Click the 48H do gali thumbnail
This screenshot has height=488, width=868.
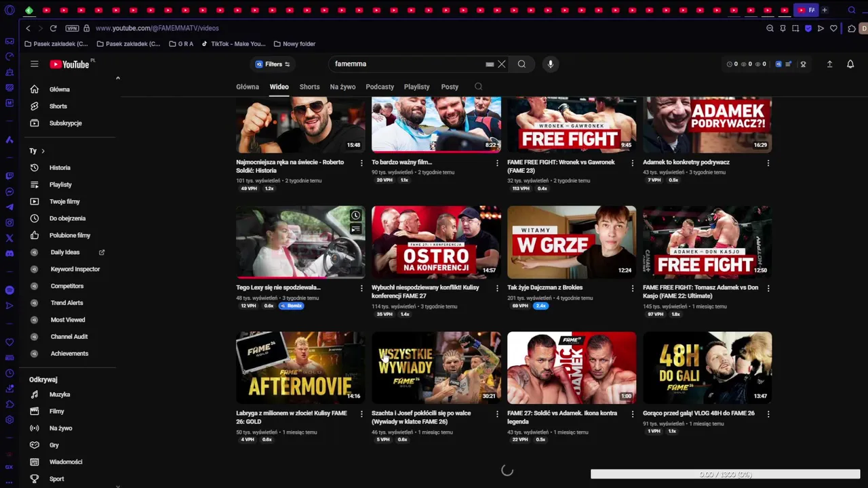pos(707,367)
